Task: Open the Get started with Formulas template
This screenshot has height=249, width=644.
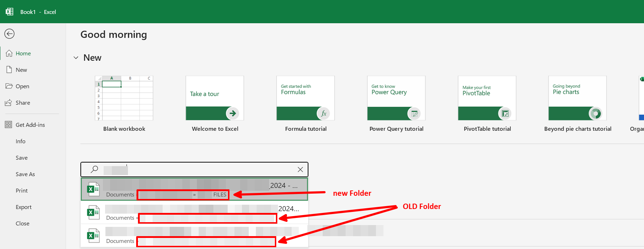Action: click(x=306, y=98)
